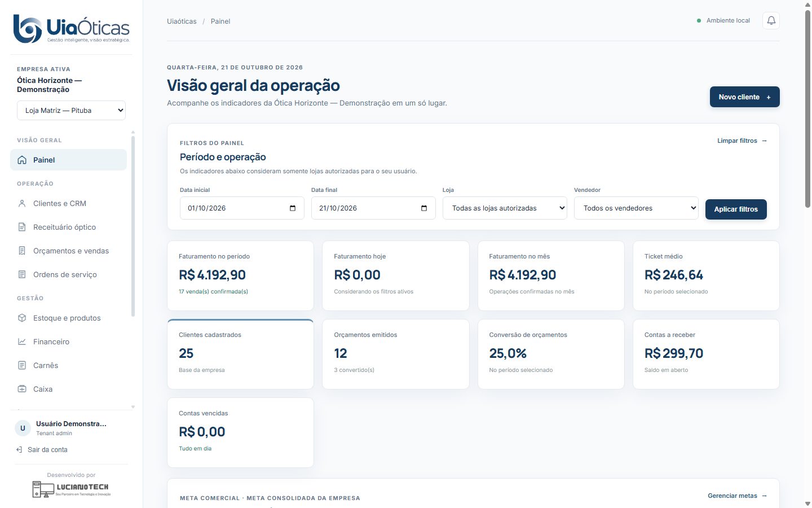This screenshot has height=508, width=812.
Task: Click the Painel home icon in sidebar
Action: (x=22, y=160)
